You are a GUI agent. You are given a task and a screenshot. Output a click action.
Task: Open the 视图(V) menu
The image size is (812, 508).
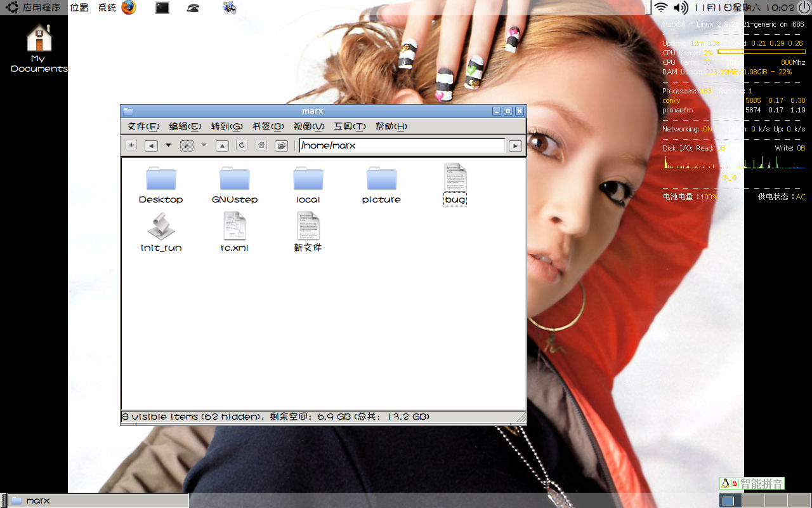309,126
